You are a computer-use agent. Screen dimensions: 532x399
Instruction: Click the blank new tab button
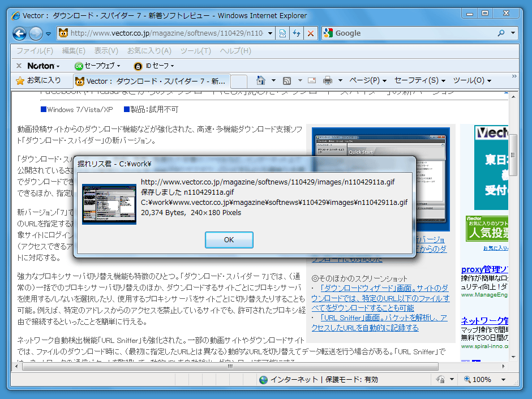pos(239,81)
